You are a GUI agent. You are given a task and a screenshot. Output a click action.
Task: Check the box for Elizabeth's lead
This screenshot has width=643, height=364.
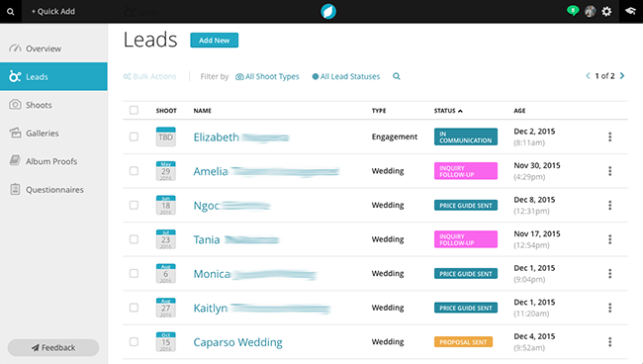click(134, 136)
